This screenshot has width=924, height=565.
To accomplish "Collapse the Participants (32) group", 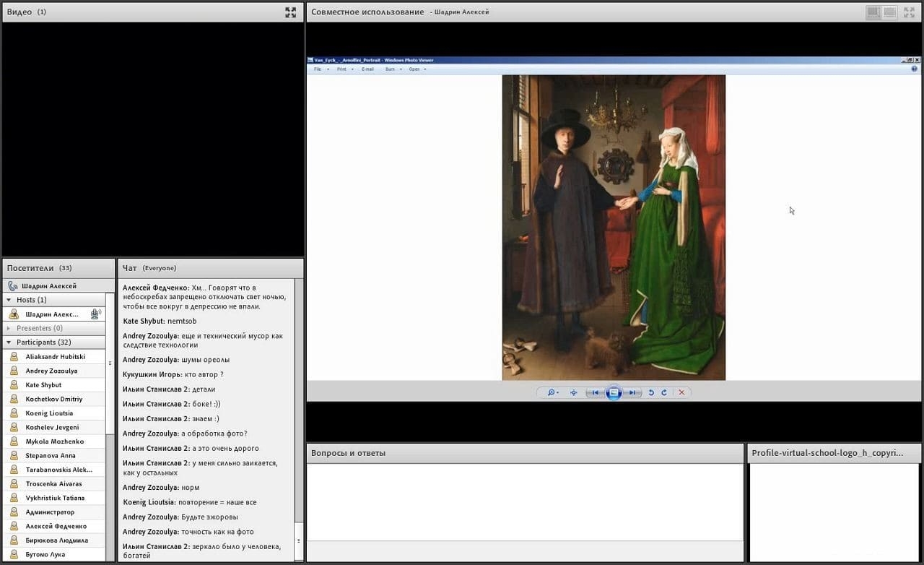I will (x=9, y=342).
